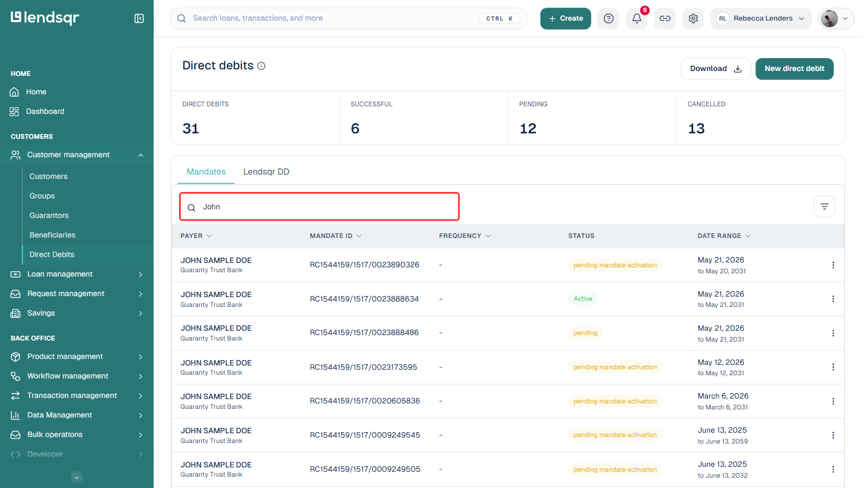Expand Developer menu in sidebar
Viewport: 868px width, 488px height.
click(x=76, y=454)
